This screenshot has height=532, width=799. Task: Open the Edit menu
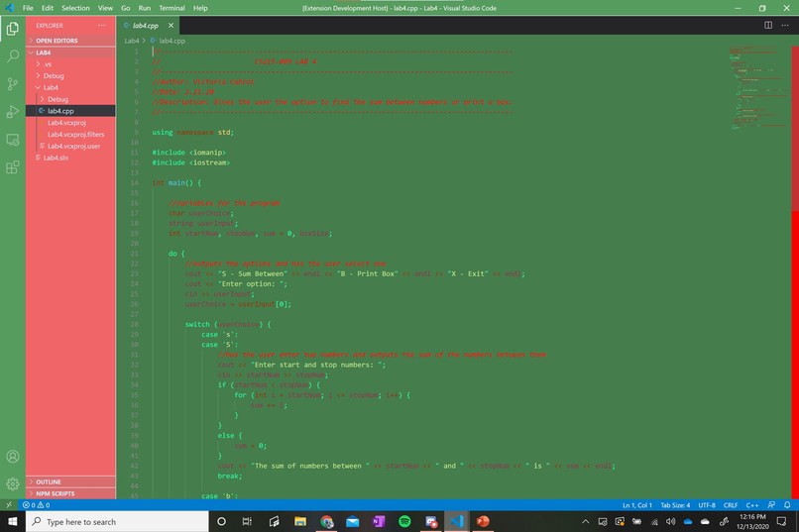click(x=48, y=8)
